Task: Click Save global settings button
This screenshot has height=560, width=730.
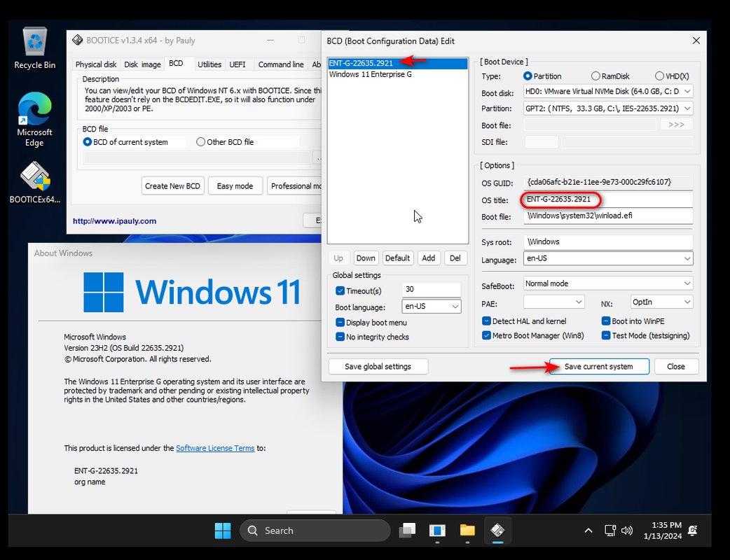Action: [378, 367]
